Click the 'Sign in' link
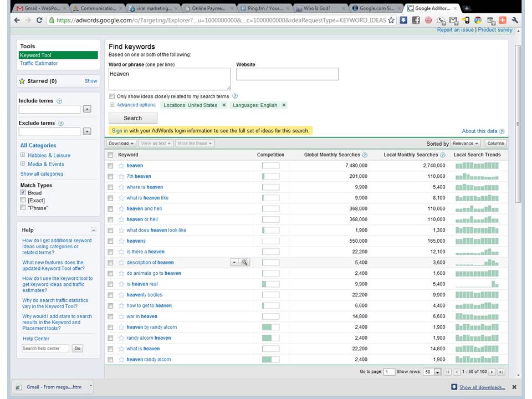532x399 pixels. coord(120,131)
